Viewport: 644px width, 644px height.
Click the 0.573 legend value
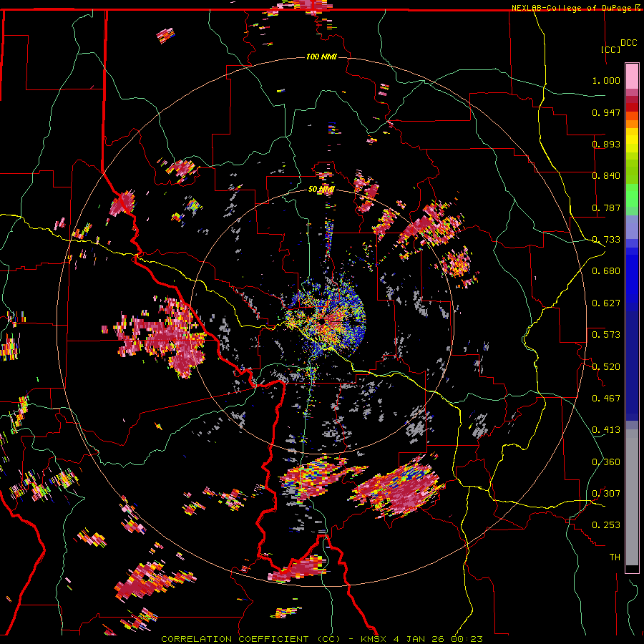point(606,335)
